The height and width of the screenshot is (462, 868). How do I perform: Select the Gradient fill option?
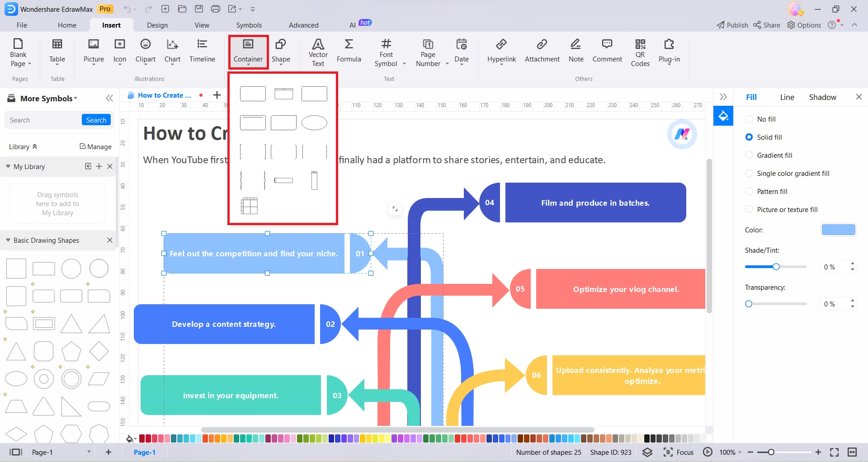point(769,155)
